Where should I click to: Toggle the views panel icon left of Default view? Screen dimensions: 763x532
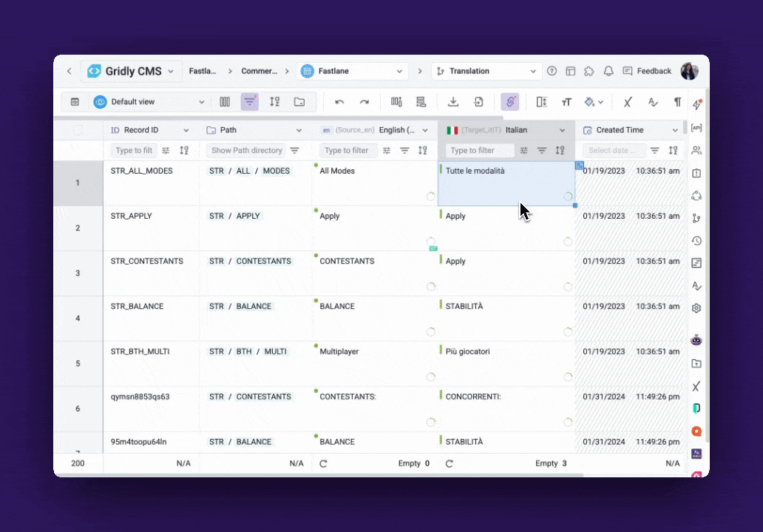(x=75, y=102)
